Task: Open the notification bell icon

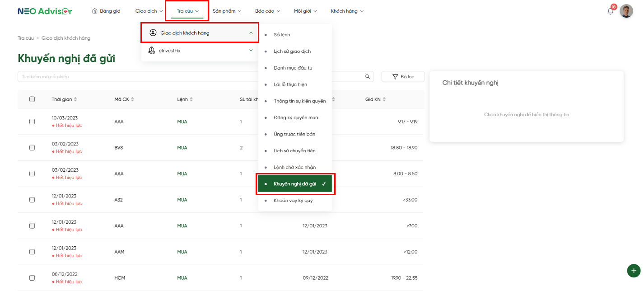Action: (x=610, y=11)
